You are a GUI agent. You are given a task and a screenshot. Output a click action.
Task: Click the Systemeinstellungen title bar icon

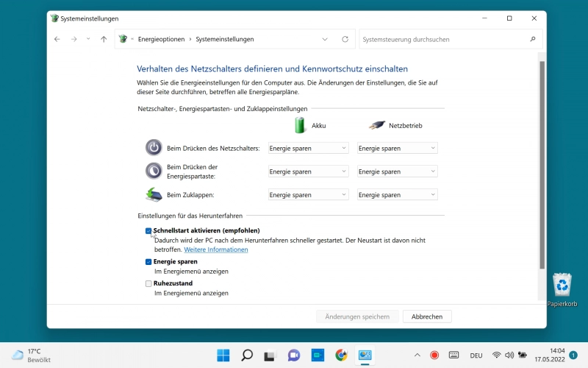click(54, 18)
